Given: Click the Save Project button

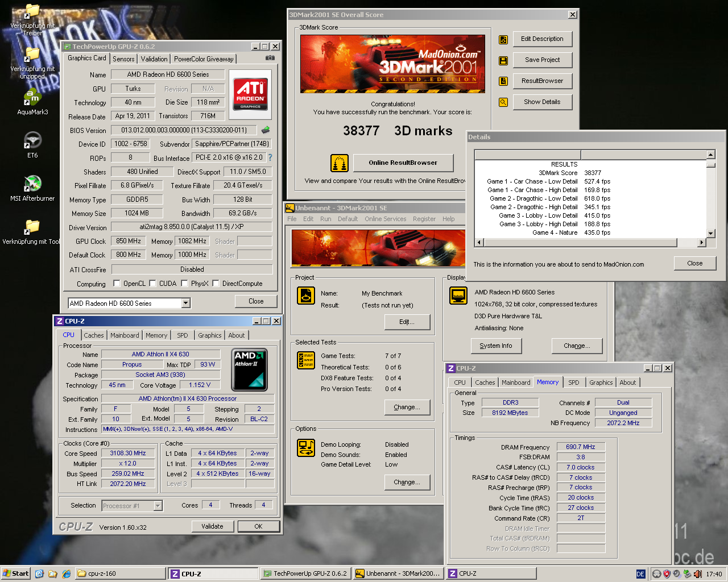Looking at the screenshot, I should (x=542, y=60).
